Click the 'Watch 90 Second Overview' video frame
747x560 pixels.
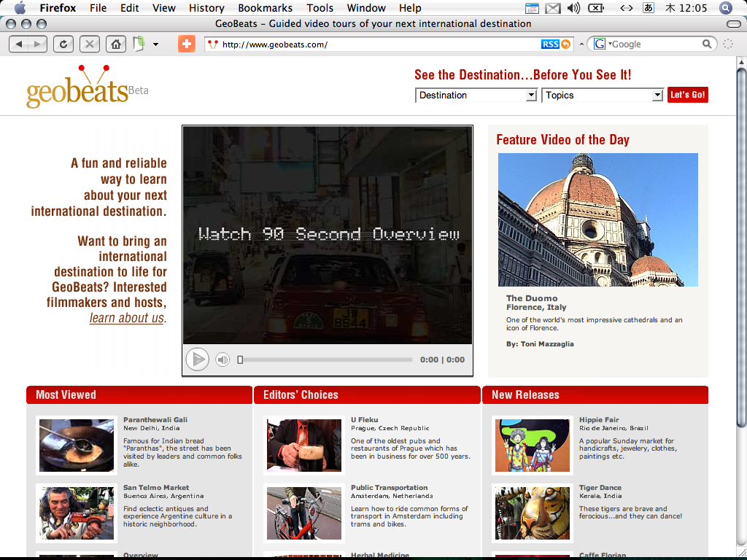tap(328, 235)
